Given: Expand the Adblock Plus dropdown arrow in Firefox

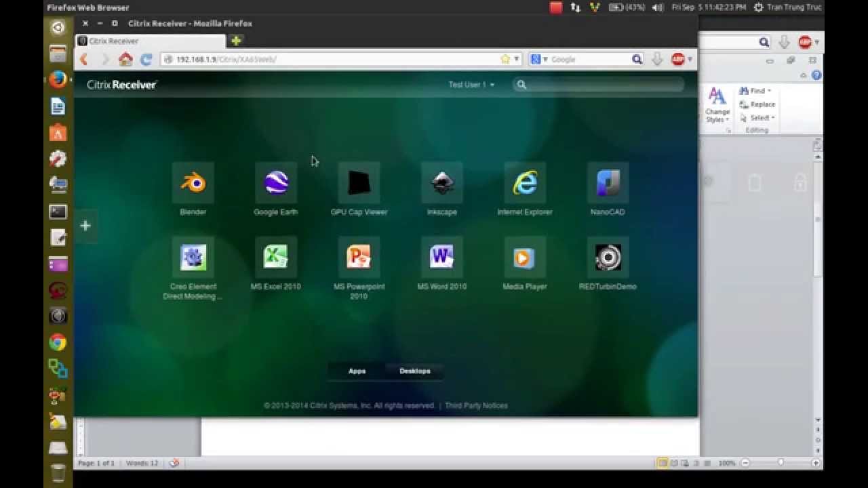Looking at the screenshot, I should 690,60.
